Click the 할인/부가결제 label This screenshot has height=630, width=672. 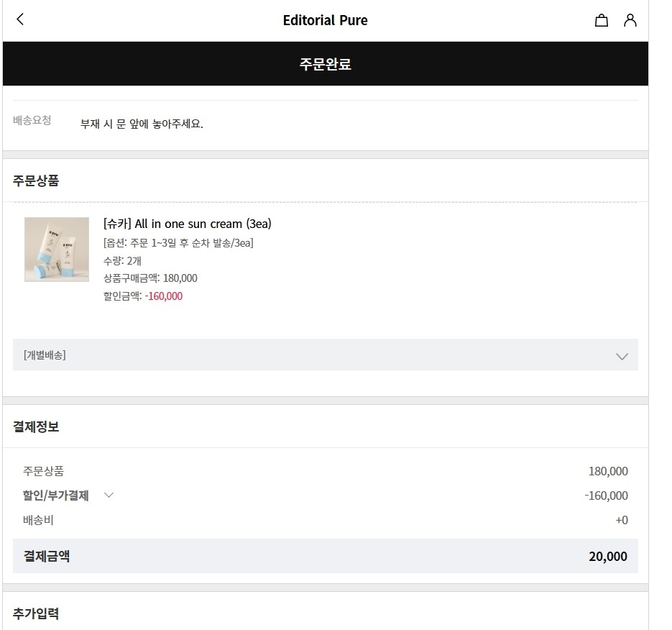click(x=56, y=496)
